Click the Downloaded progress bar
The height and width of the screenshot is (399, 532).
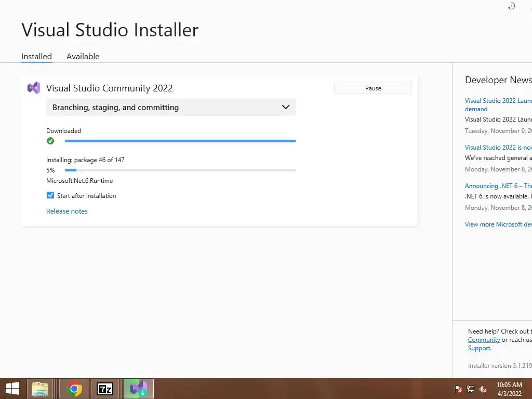pyautogui.click(x=180, y=141)
